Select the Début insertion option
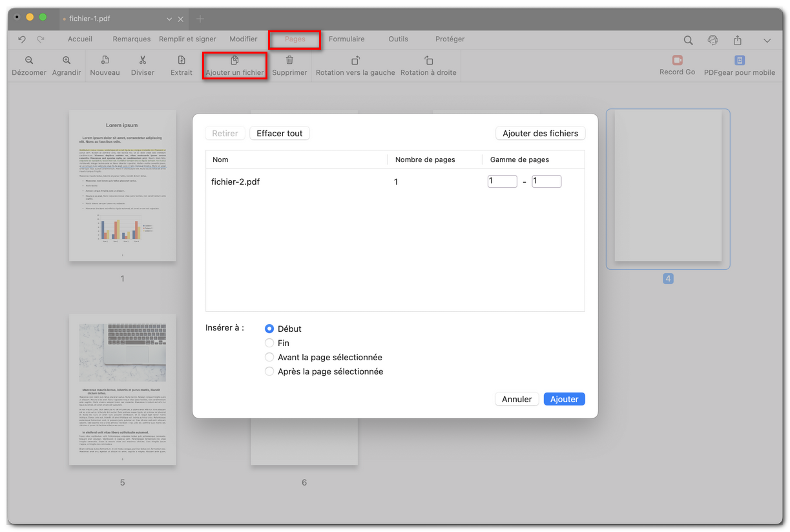Image resolution: width=790 pixels, height=532 pixels. [269, 329]
